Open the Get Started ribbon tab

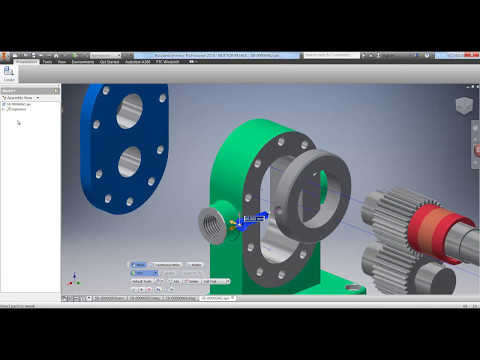(x=109, y=62)
